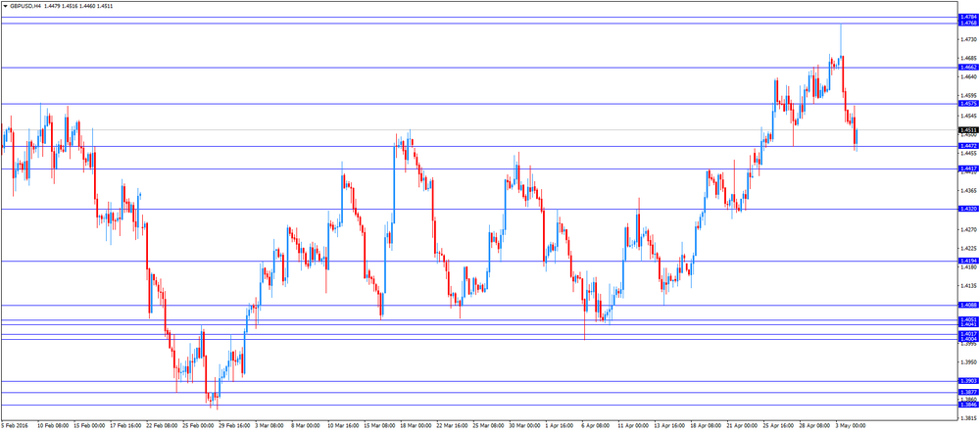Screen dimensions: 980x432
Task: Click the 1.3815 price scale value
Action: click(967, 419)
